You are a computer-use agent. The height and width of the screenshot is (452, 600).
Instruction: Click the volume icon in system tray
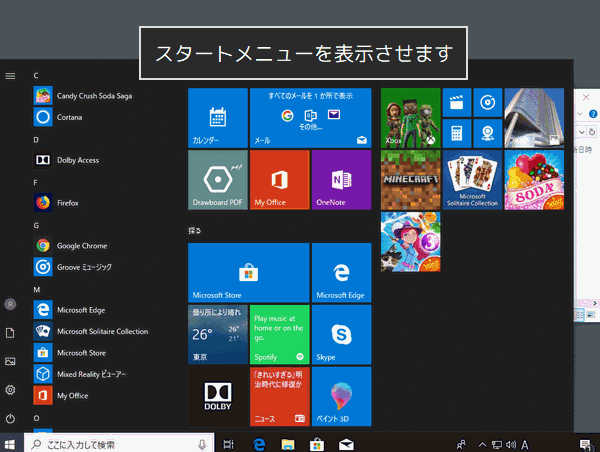pyautogui.click(x=510, y=443)
